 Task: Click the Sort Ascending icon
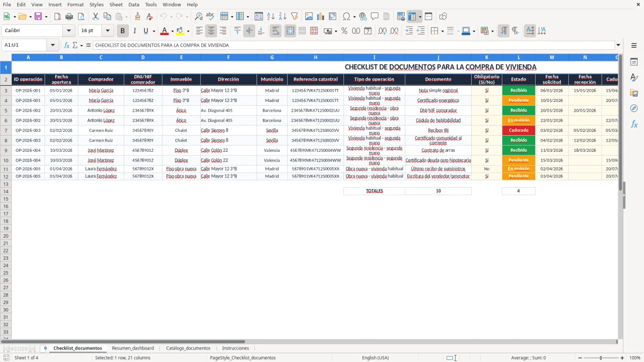[270, 17]
